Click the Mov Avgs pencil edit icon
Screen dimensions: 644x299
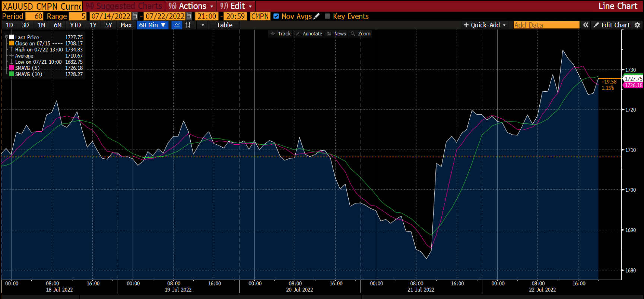click(x=317, y=16)
